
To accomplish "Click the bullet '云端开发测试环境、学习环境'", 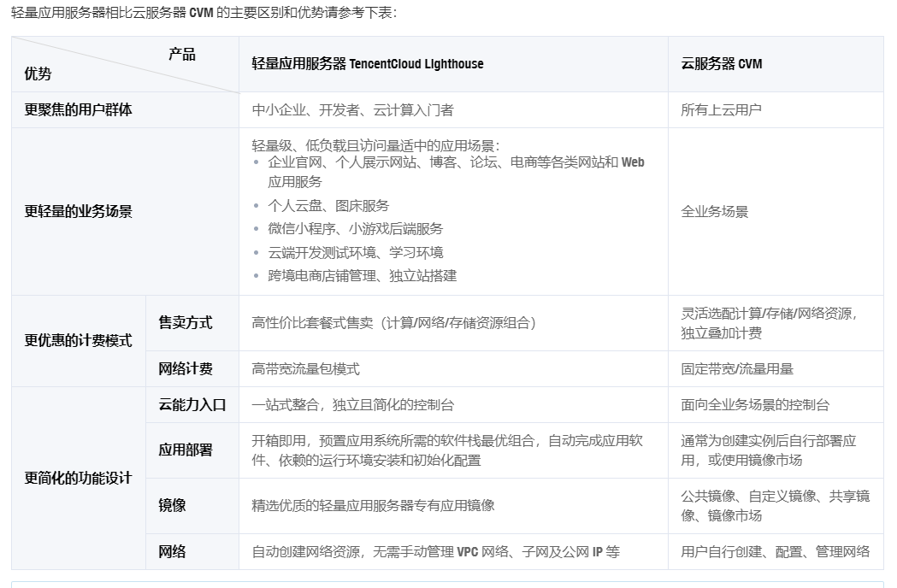I will [x=355, y=252].
